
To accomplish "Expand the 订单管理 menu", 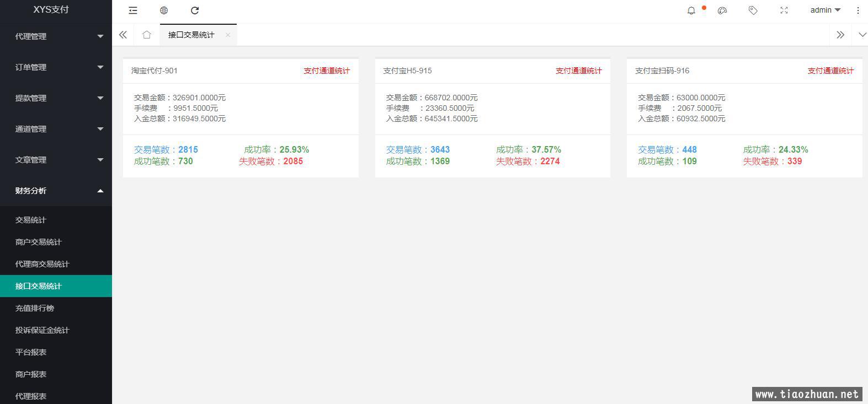I will coord(56,67).
